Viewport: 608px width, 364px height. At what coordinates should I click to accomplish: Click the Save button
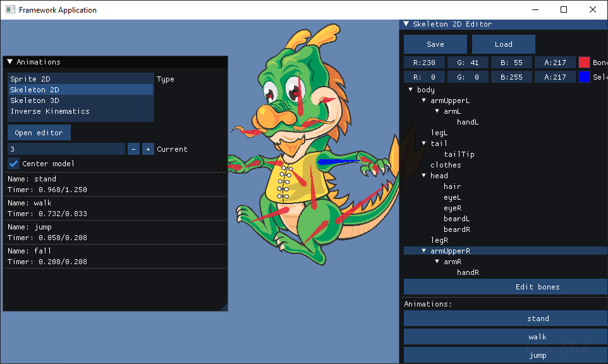coord(435,44)
